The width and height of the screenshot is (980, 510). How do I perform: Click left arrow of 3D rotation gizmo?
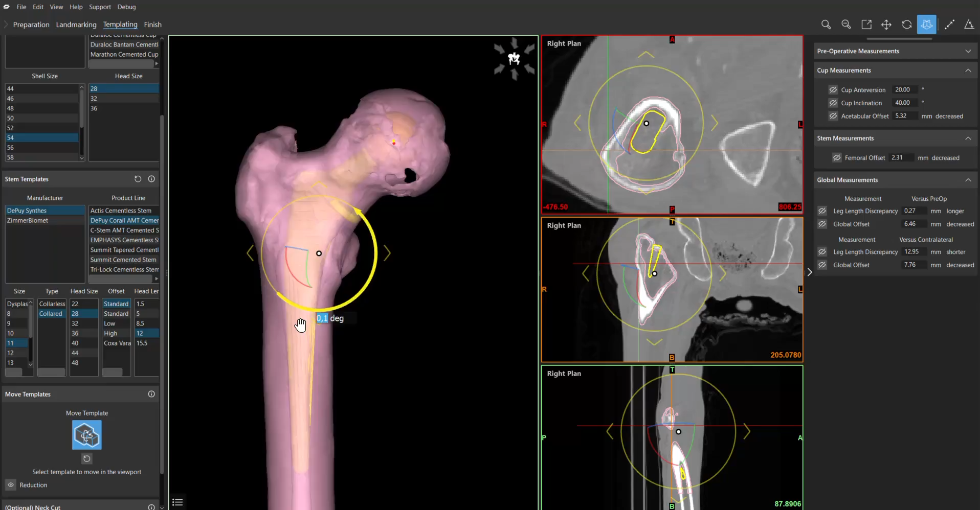point(250,253)
